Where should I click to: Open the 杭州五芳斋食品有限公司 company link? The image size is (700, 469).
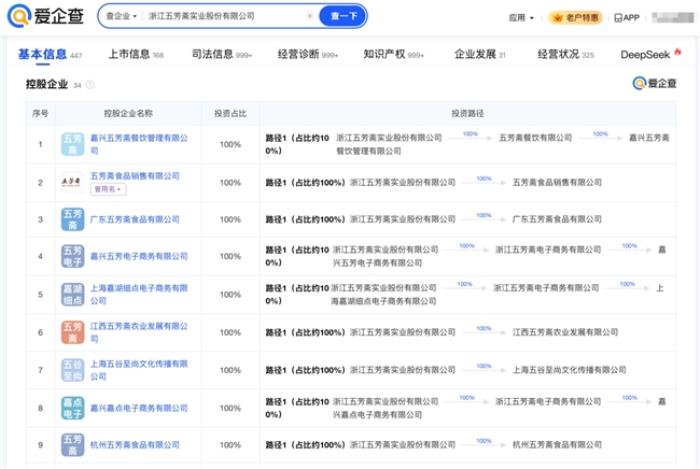(x=135, y=445)
